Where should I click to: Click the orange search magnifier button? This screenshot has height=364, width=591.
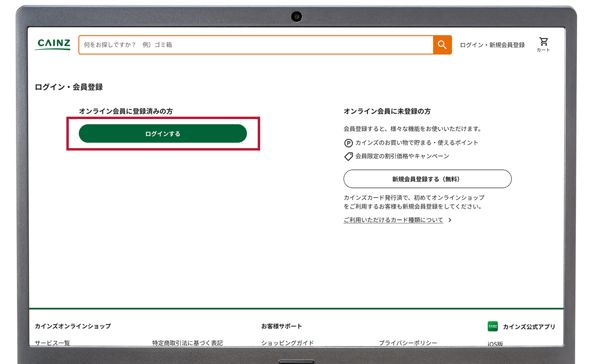click(442, 45)
